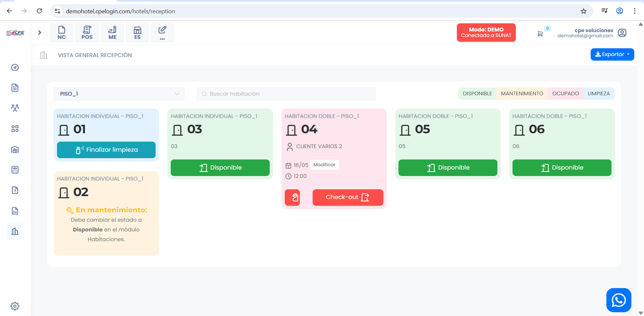Expand the sidebar with chevron arrow
The height and width of the screenshot is (316, 644).
click(x=40, y=33)
